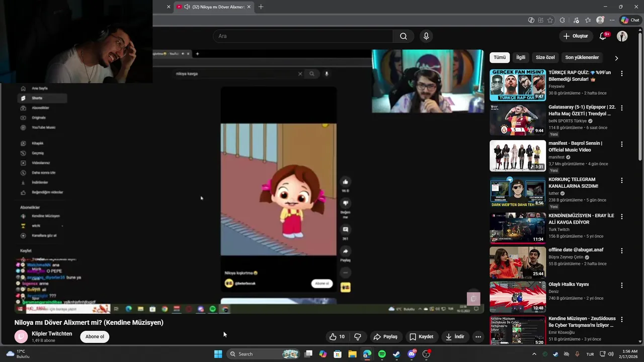Open Edge settings and more menu
Viewport: 644px width, 362px height.
tap(612, 20)
